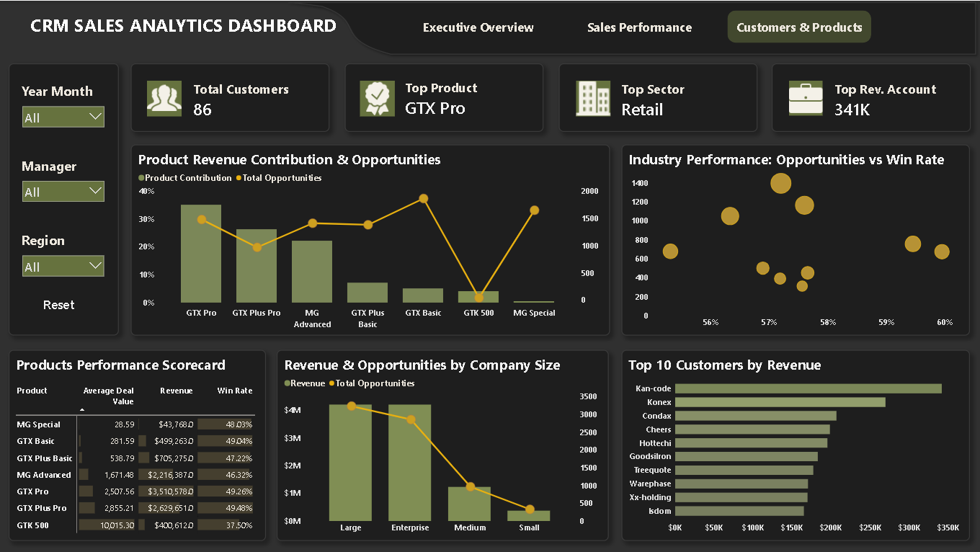Click the Xx-holding customer revenue bar
980x552 pixels.
[x=741, y=497]
